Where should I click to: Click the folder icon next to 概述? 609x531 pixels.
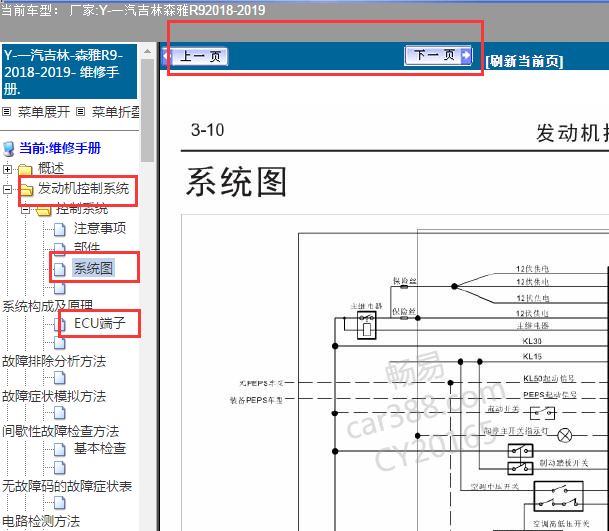[25, 170]
